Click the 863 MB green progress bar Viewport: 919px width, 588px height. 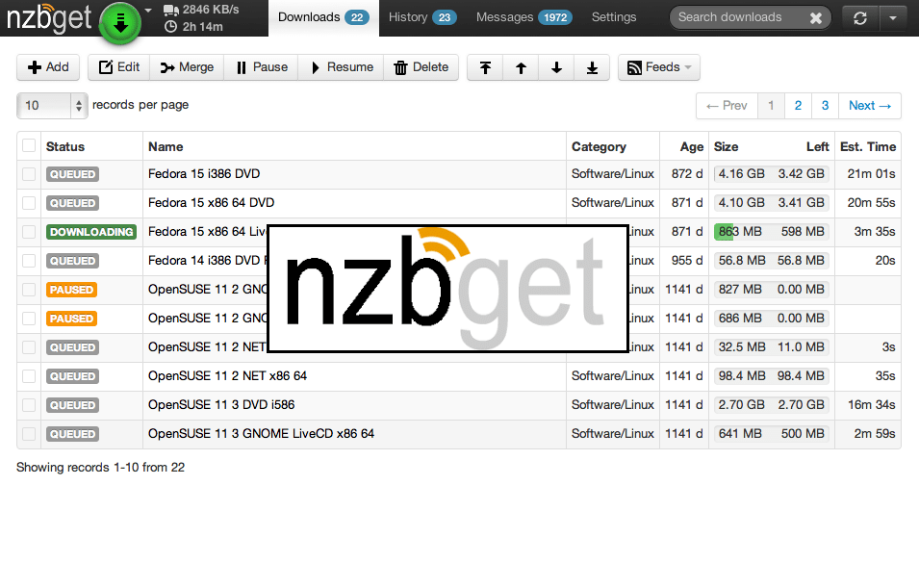(x=772, y=232)
